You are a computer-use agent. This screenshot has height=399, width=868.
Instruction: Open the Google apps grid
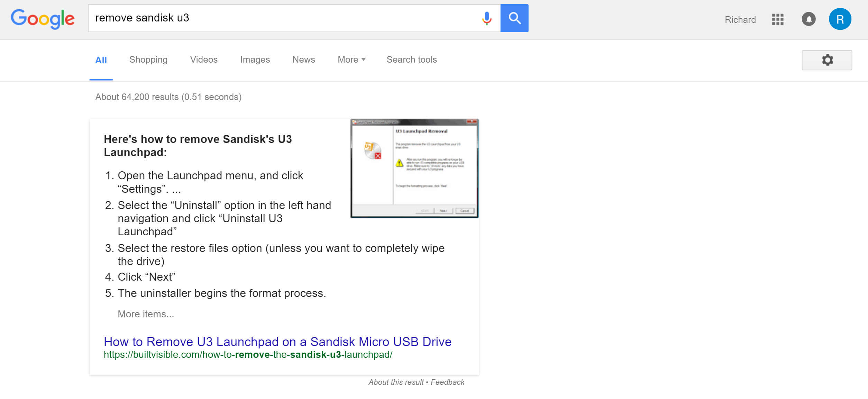tap(778, 20)
